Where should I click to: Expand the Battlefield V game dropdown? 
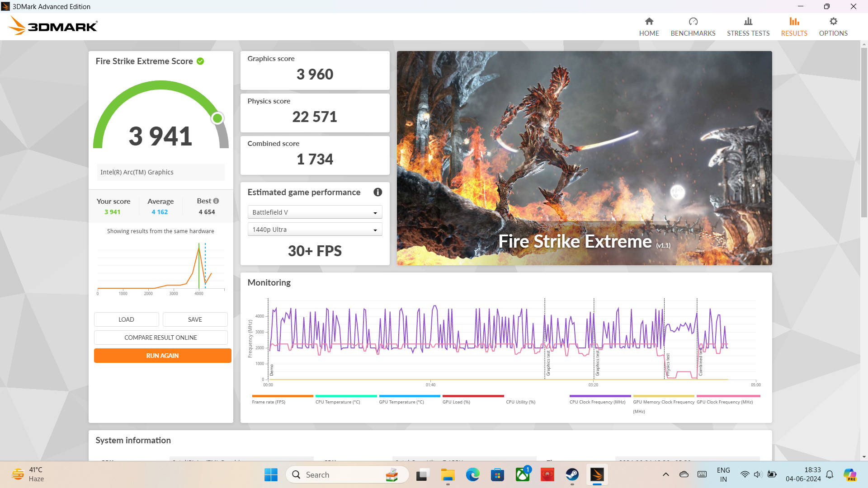pos(315,212)
